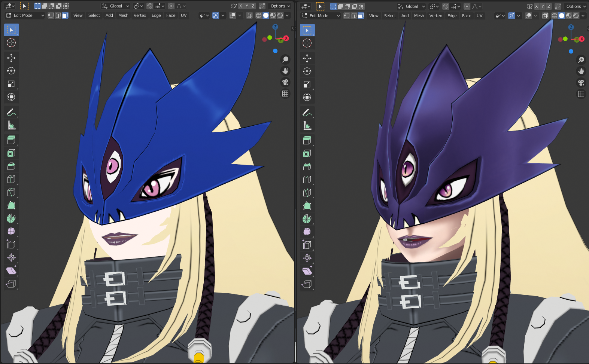Switch right viewport to rendered shading
The image size is (589, 364).
(x=576, y=16)
